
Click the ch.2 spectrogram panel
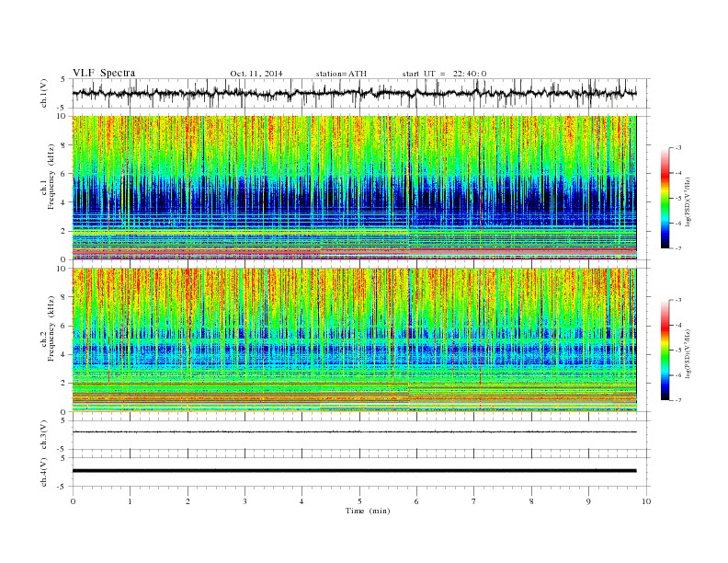pos(354,339)
